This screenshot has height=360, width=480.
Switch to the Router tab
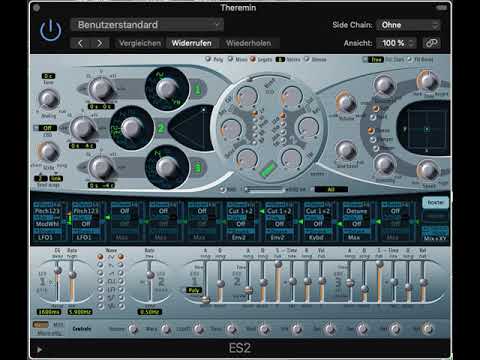pos(435,202)
